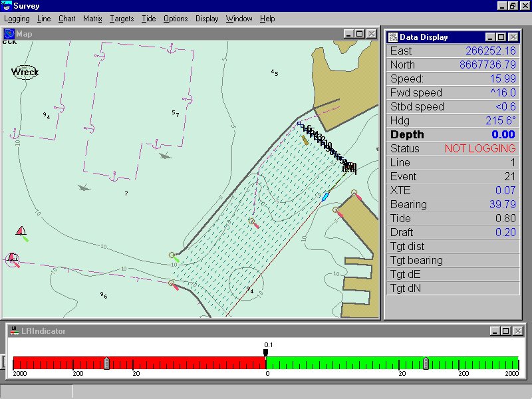Screen dimensions: 532x399
Task: Open the Options menu
Action: coord(176,19)
